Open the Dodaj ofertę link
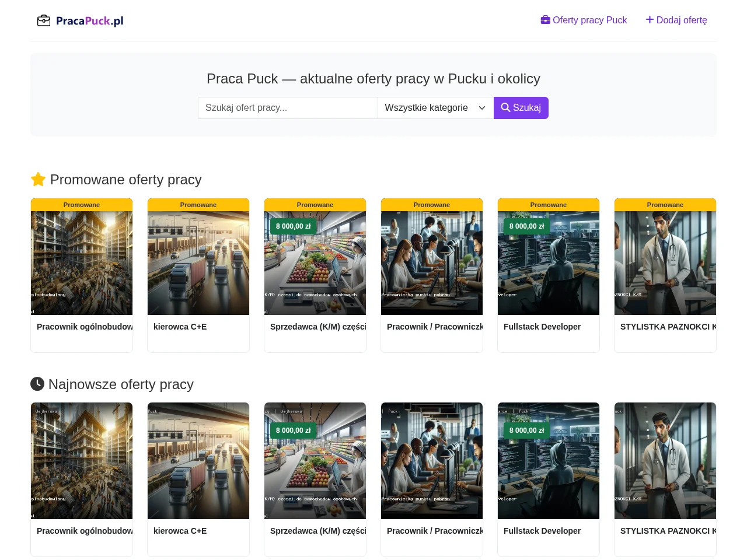 tap(676, 20)
